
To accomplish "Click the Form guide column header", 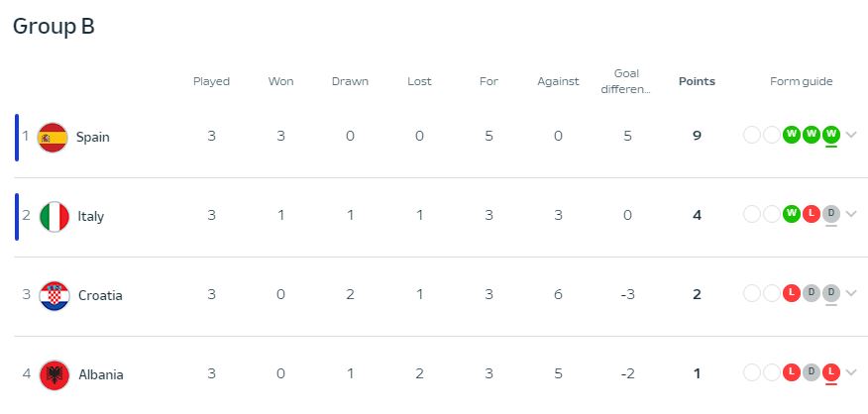I will pyautogui.click(x=801, y=81).
